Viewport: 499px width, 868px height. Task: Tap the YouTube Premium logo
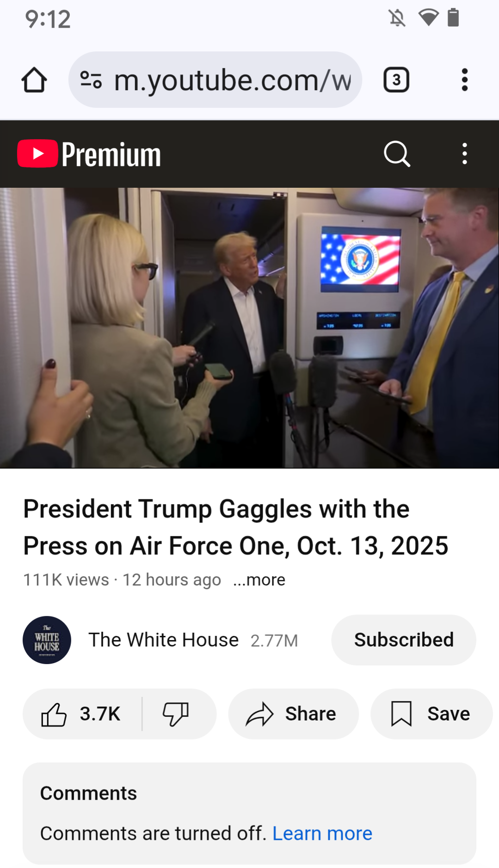tap(89, 154)
